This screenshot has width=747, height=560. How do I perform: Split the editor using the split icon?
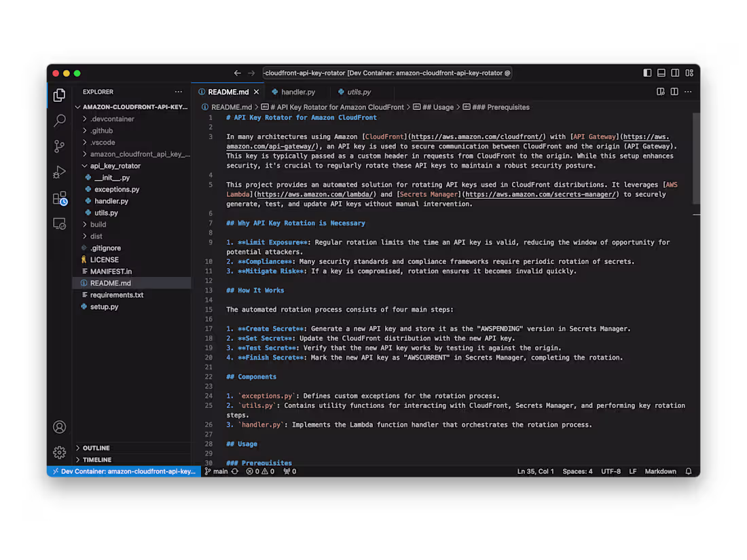[673, 91]
